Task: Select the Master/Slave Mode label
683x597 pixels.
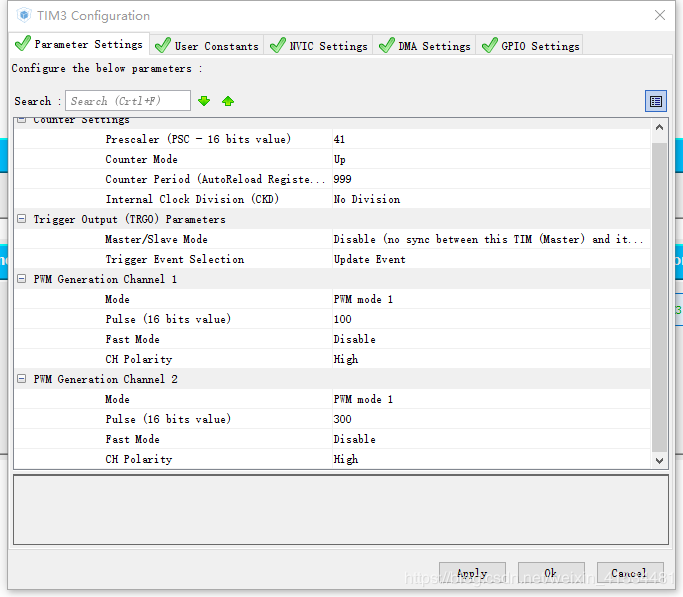Action: [156, 239]
